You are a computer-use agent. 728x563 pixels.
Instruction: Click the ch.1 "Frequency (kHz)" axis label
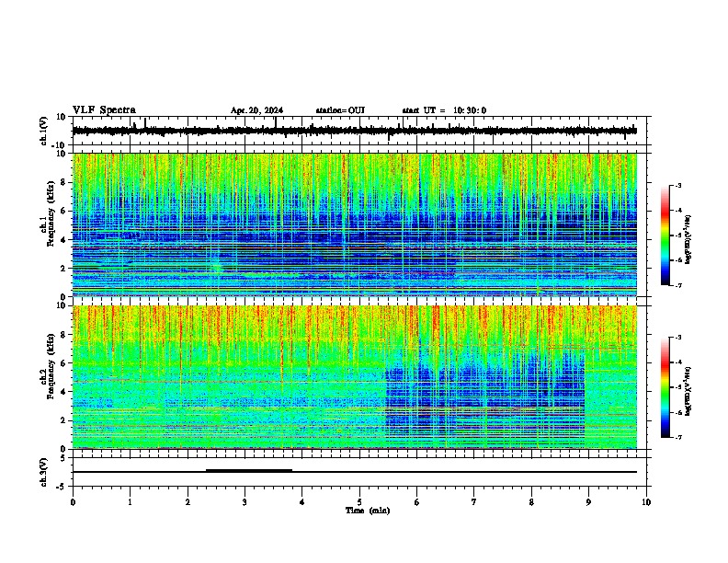51,213
